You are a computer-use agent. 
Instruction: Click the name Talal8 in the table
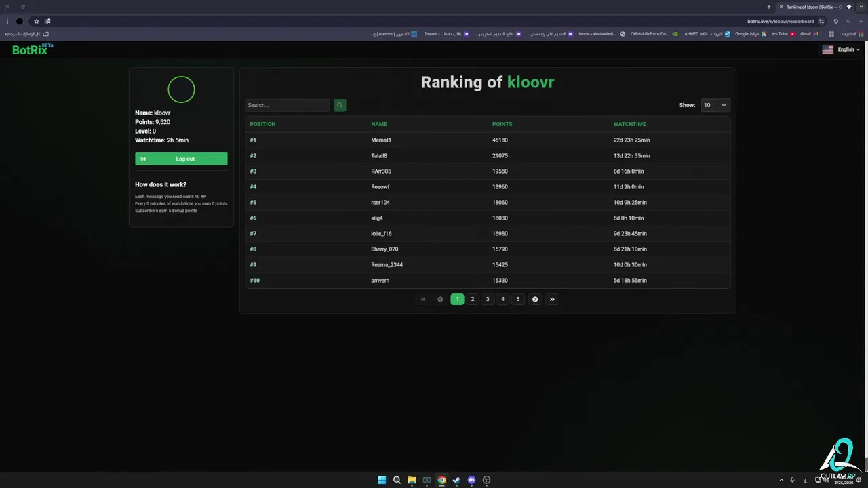coord(379,156)
